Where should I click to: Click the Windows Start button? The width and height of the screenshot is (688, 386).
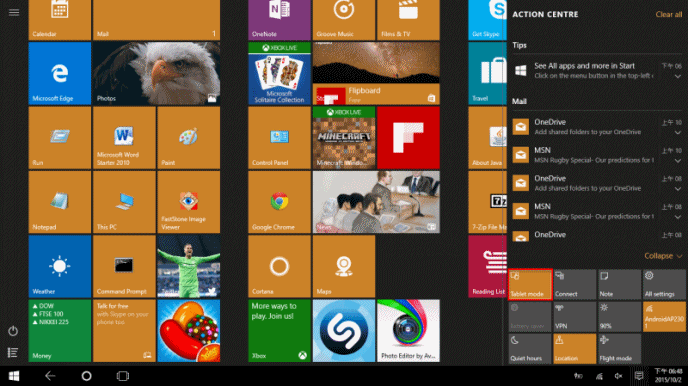14,376
